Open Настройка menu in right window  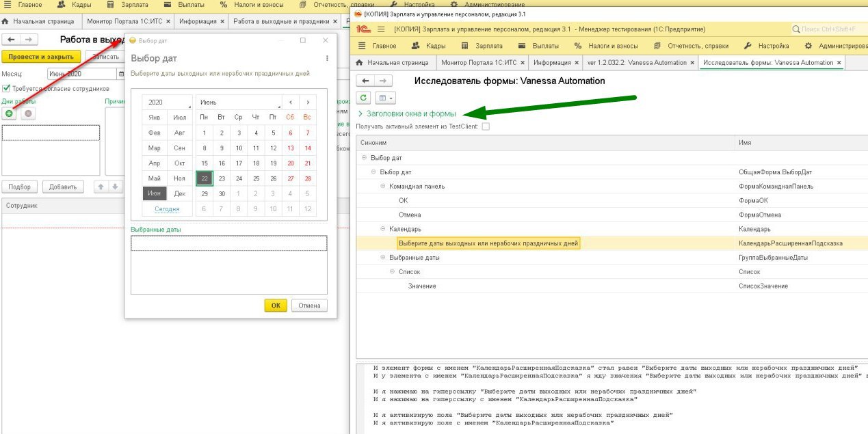[x=766, y=46]
